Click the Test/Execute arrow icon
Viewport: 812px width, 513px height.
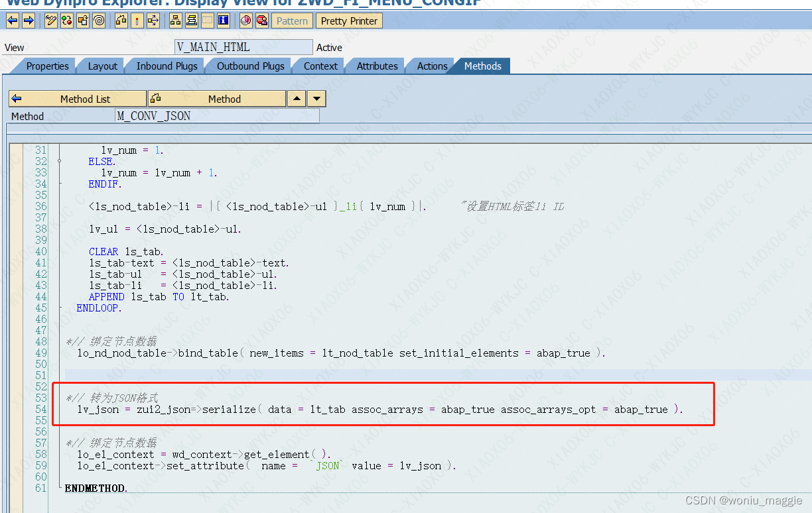153,21
